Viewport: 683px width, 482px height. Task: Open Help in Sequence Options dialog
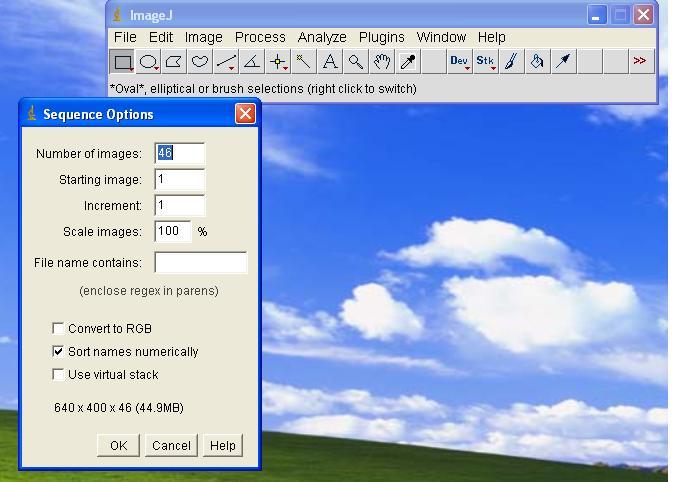pos(223,445)
